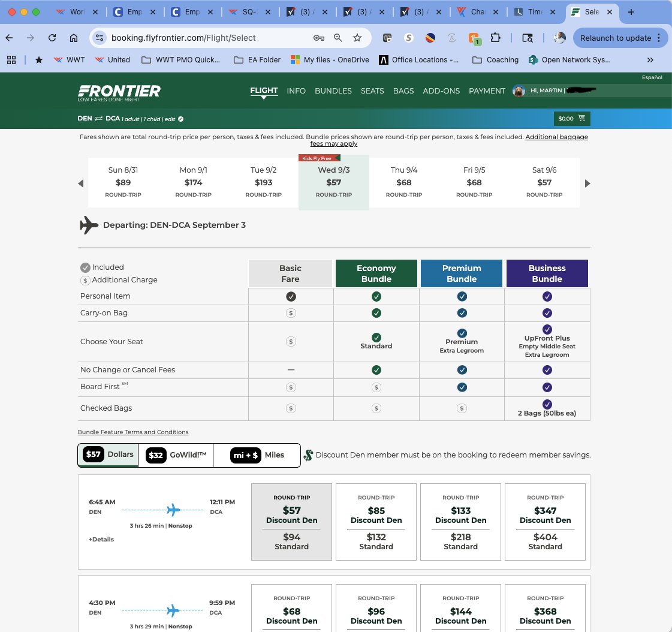The height and width of the screenshot is (632, 672).
Task: Open SEATS step in booking navigation
Action: pos(372,91)
